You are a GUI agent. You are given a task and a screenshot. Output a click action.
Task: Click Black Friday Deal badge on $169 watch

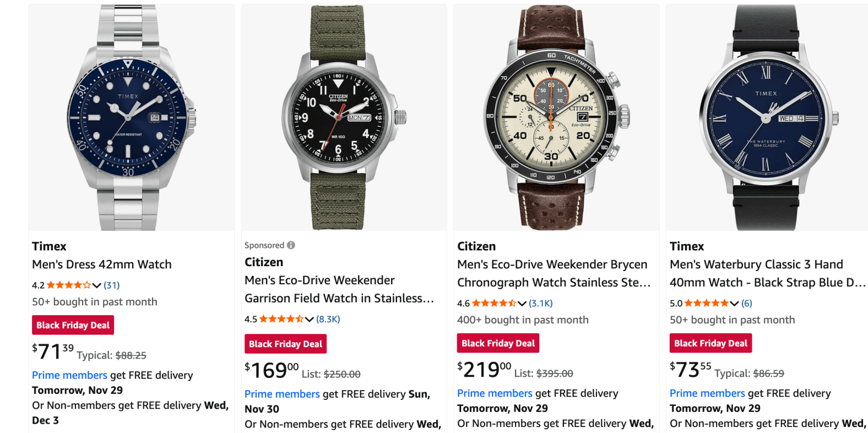click(x=286, y=344)
